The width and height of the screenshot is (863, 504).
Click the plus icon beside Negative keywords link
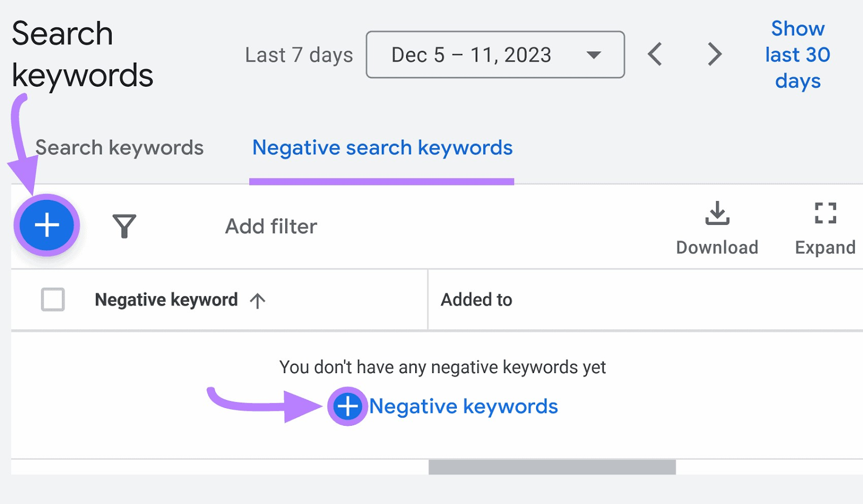pyautogui.click(x=348, y=407)
